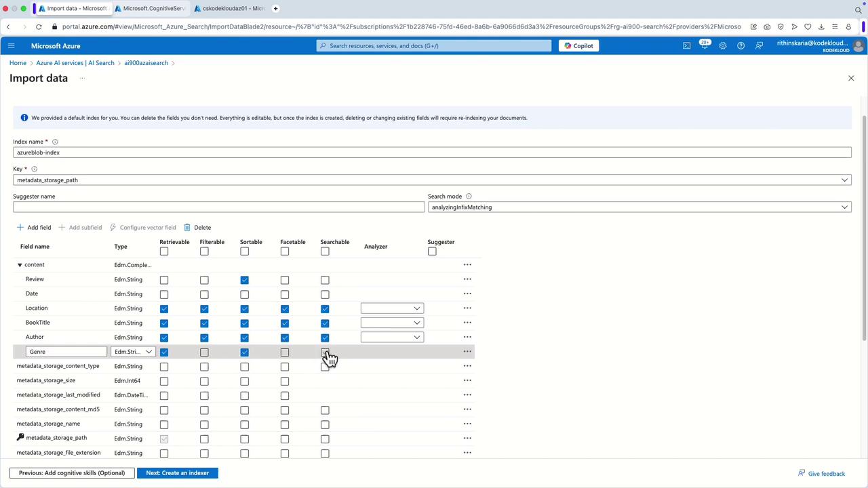Image resolution: width=868 pixels, height=488 pixels.
Task: Open the Key dropdown
Action: click(844, 180)
